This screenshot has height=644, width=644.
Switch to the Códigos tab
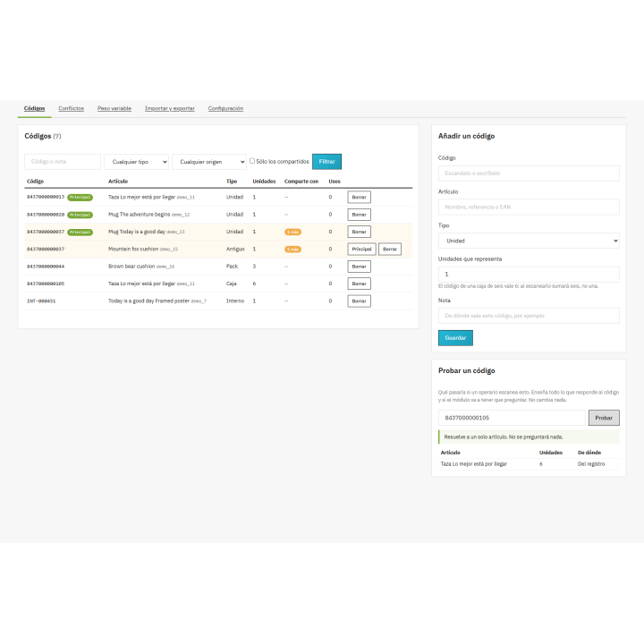coord(35,108)
